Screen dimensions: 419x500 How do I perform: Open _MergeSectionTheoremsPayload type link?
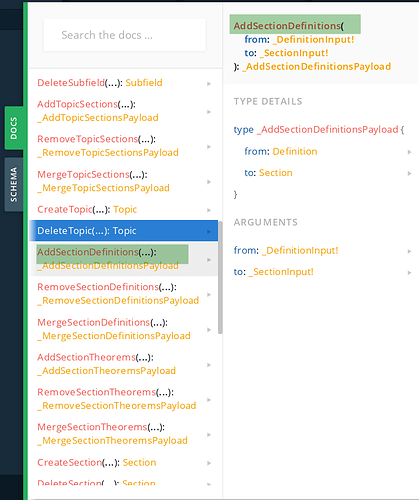[x=113, y=441]
